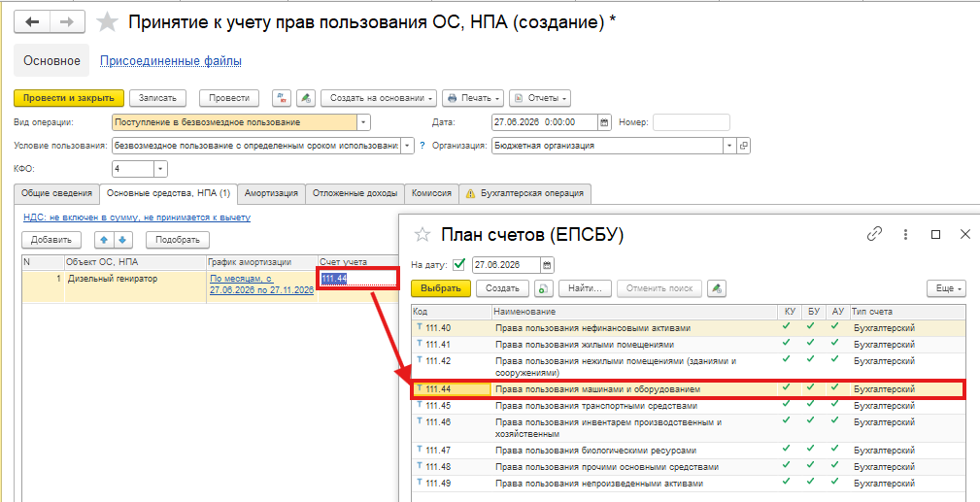Open the Печать dropdown menu
This screenshot has height=502, width=980.
(x=474, y=98)
